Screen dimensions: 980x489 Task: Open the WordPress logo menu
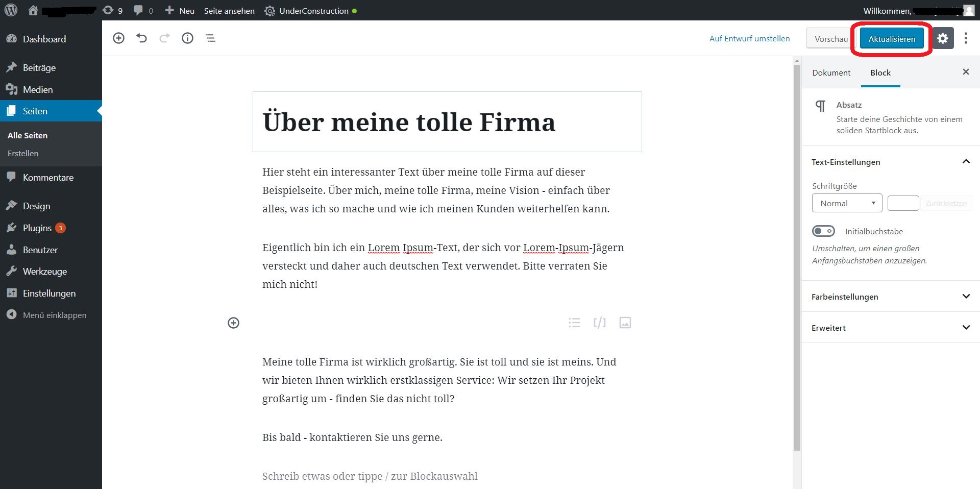pos(11,10)
